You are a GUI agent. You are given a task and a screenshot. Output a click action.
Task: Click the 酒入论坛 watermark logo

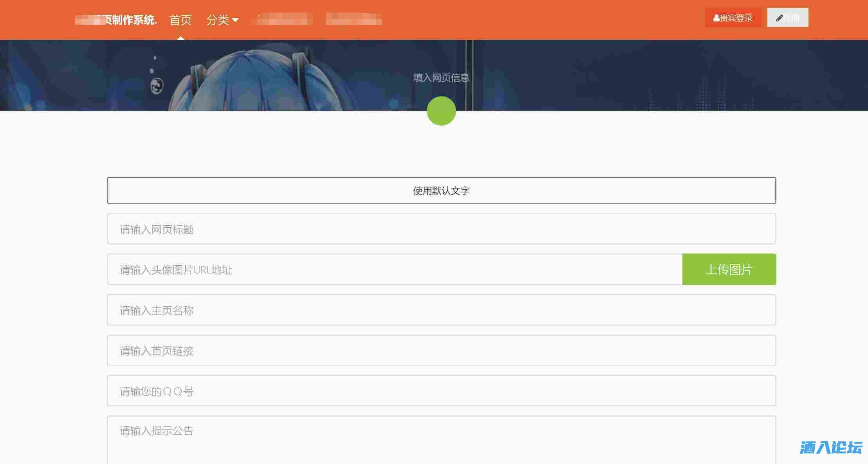pos(831,447)
